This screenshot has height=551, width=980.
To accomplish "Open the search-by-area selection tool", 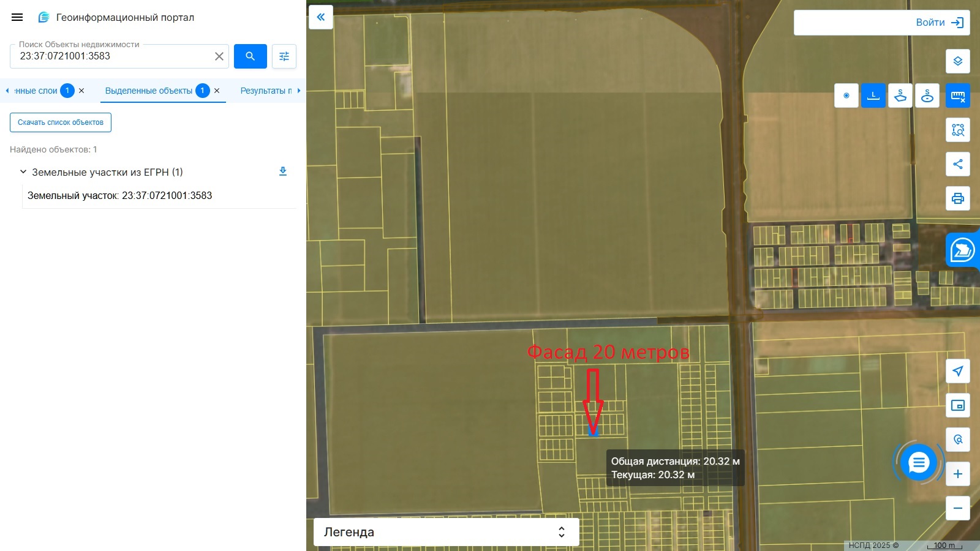I will pyautogui.click(x=957, y=130).
